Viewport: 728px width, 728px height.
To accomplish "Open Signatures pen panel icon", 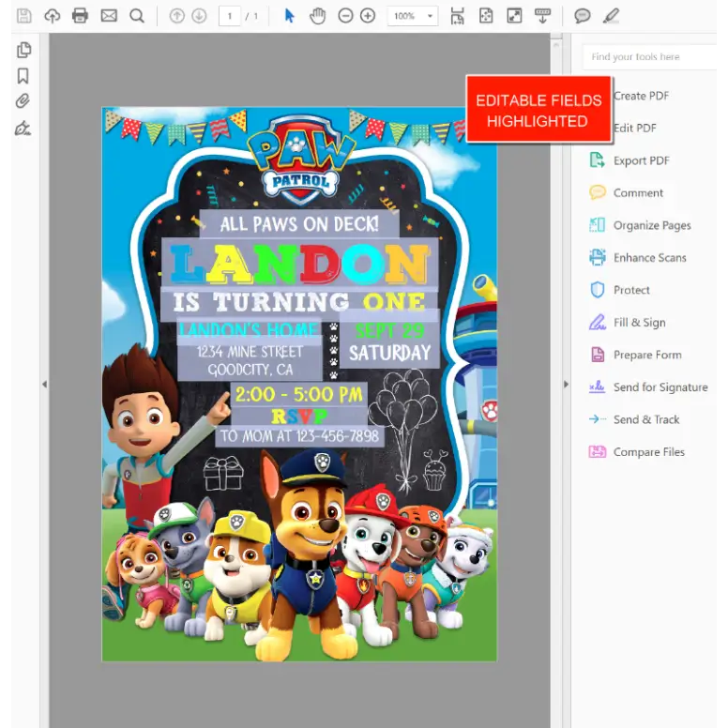I will 23,129.
